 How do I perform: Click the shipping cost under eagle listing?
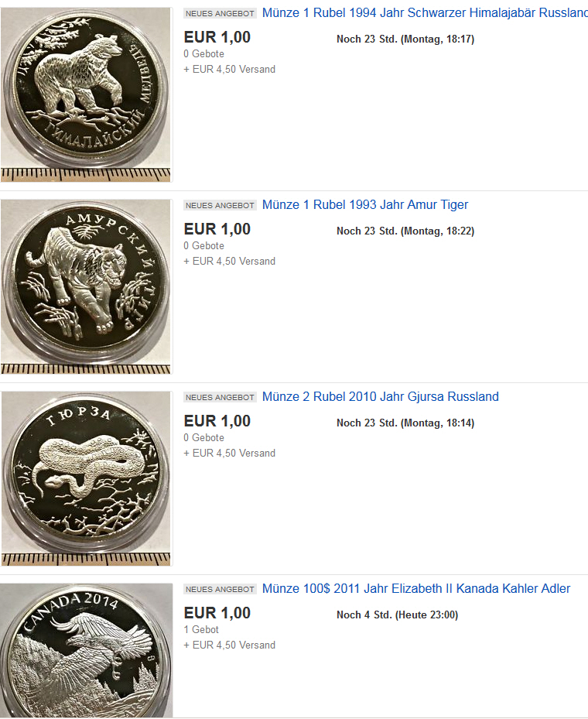click(230, 645)
